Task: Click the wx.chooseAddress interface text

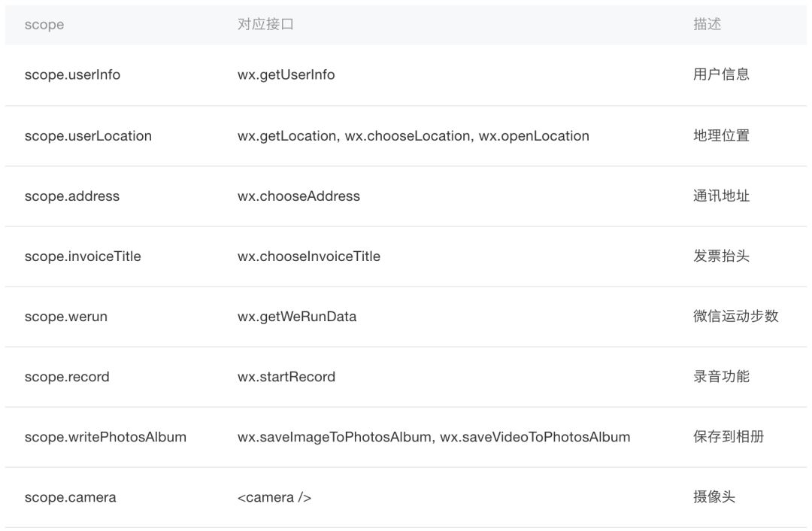Action: click(298, 196)
